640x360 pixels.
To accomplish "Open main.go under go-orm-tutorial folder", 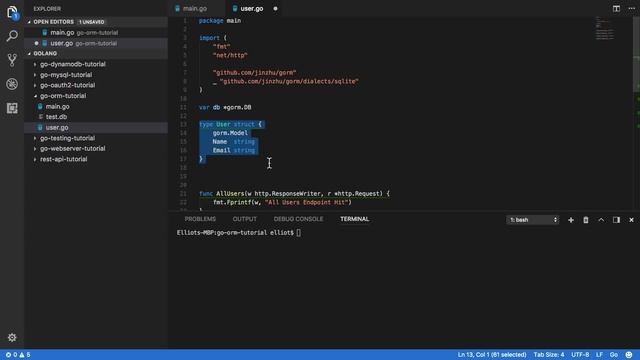I will [x=96, y=107].
